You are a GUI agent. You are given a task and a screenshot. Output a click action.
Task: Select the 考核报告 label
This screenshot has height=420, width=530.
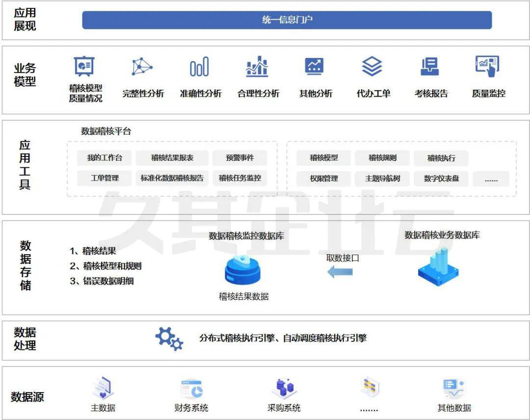click(x=431, y=94)
